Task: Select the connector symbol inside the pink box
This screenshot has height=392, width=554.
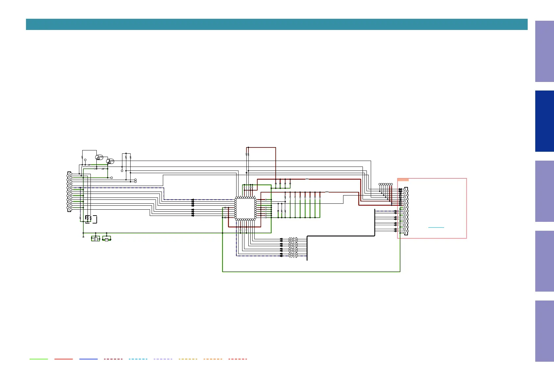Action: point(406,211)
